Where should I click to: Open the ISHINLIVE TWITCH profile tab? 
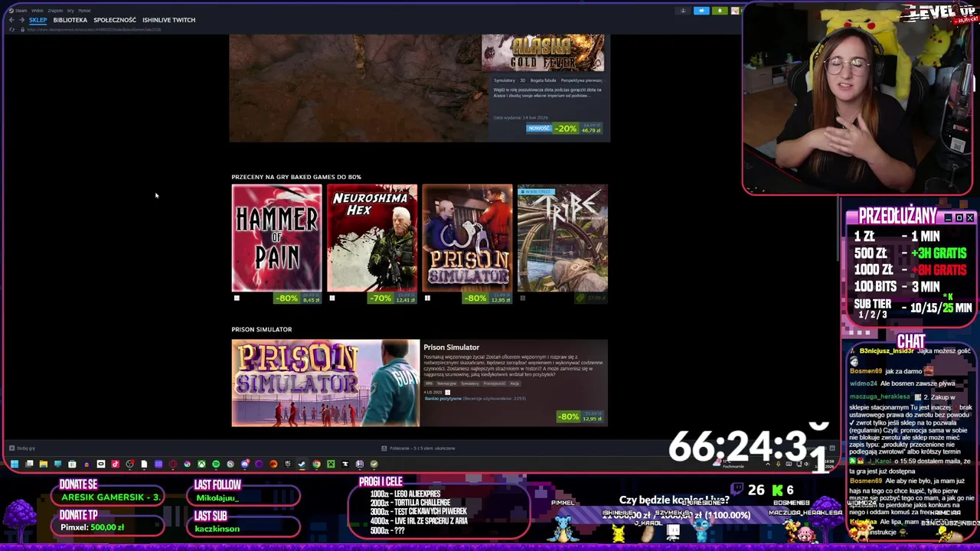point(168,20)
